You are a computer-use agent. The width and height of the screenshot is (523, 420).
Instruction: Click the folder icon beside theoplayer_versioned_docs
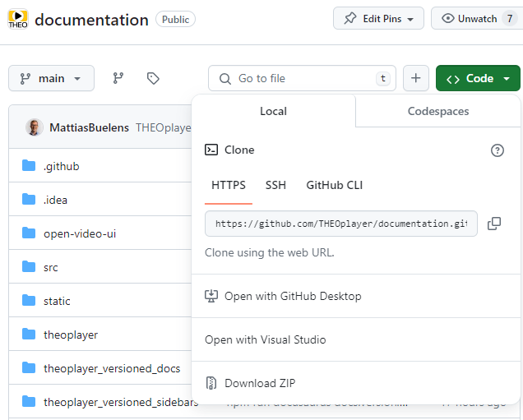(x=29, y=367)
